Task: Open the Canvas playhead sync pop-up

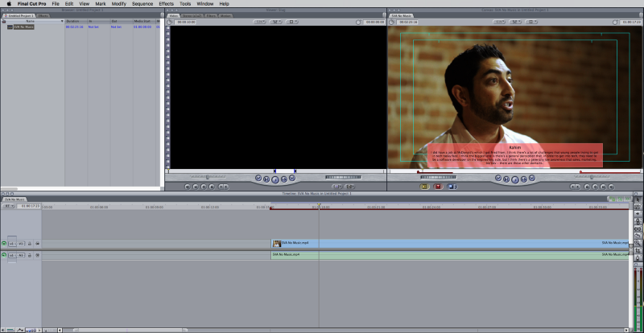Action: coord(515,22)
